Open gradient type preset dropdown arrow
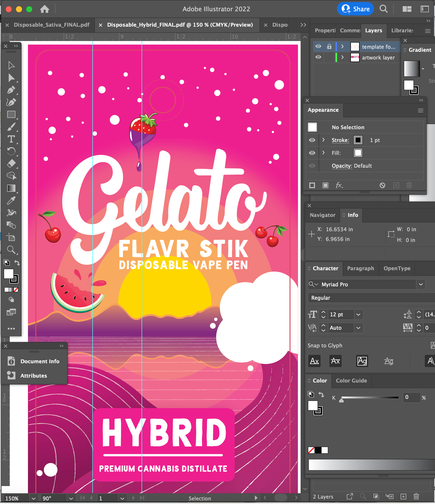The width and height of the screenshot is (435, 504). click(423, 69)
